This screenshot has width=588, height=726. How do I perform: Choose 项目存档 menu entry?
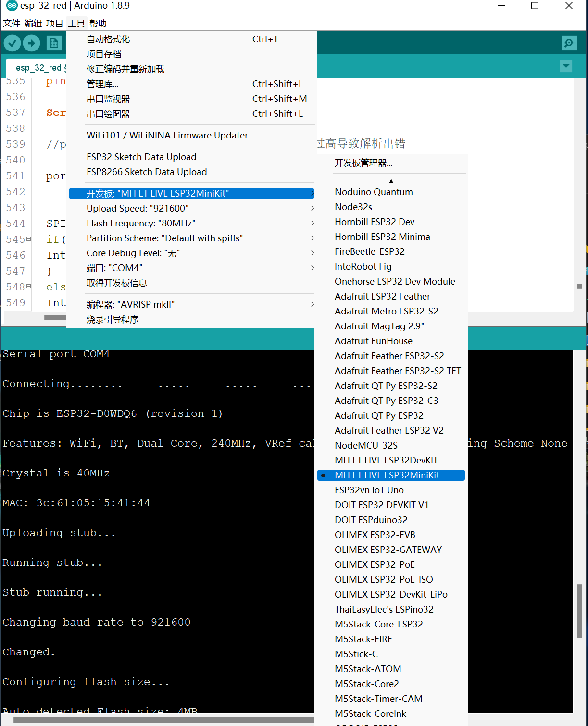(191, 54)
